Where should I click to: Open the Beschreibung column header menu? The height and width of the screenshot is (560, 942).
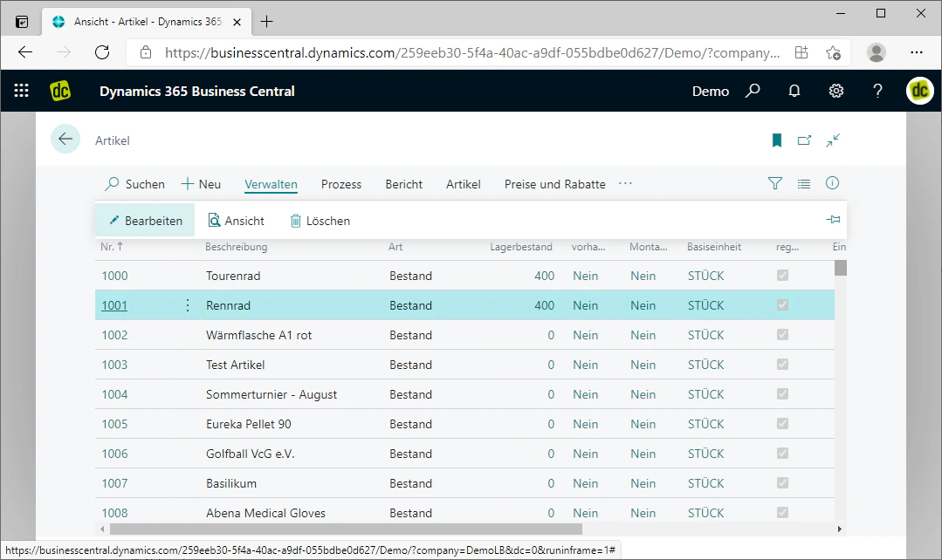click(x=236, y=247)
